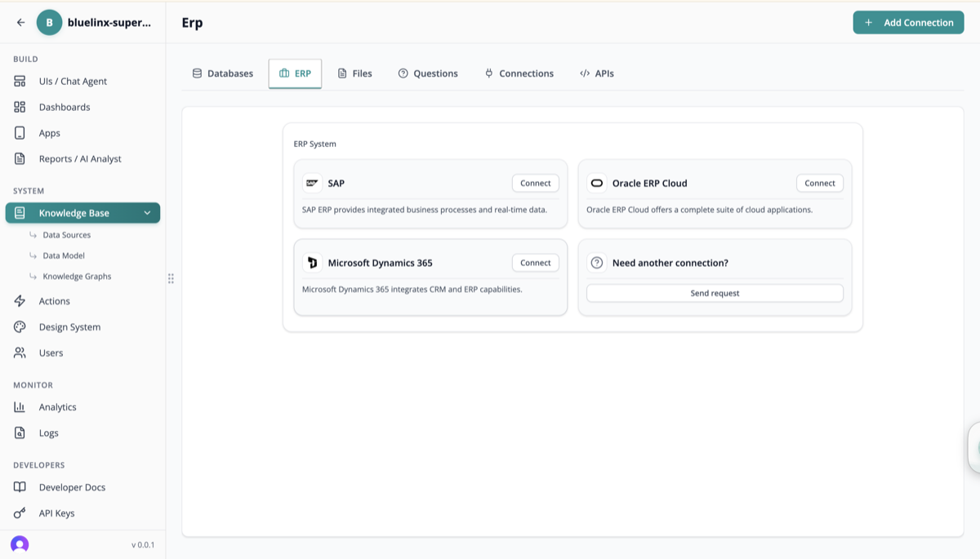Click the Knowledge Base book icon
Viewport: 980px width, 559px height.
pyautogui.click(x=20, y=213)
